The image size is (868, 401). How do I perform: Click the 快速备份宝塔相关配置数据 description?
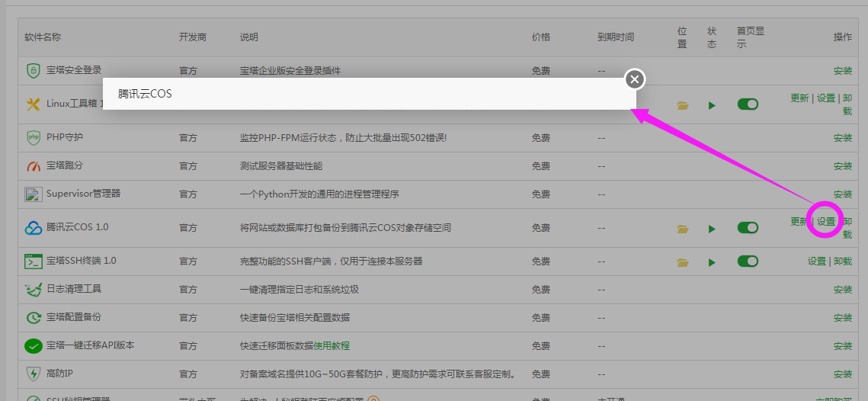(x=295, y=317)
